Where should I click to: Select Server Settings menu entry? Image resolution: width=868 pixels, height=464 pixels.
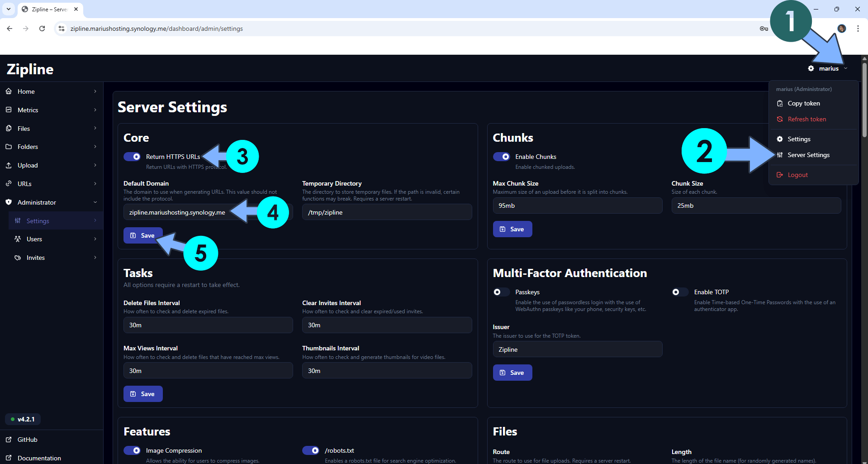click(813, 155)
